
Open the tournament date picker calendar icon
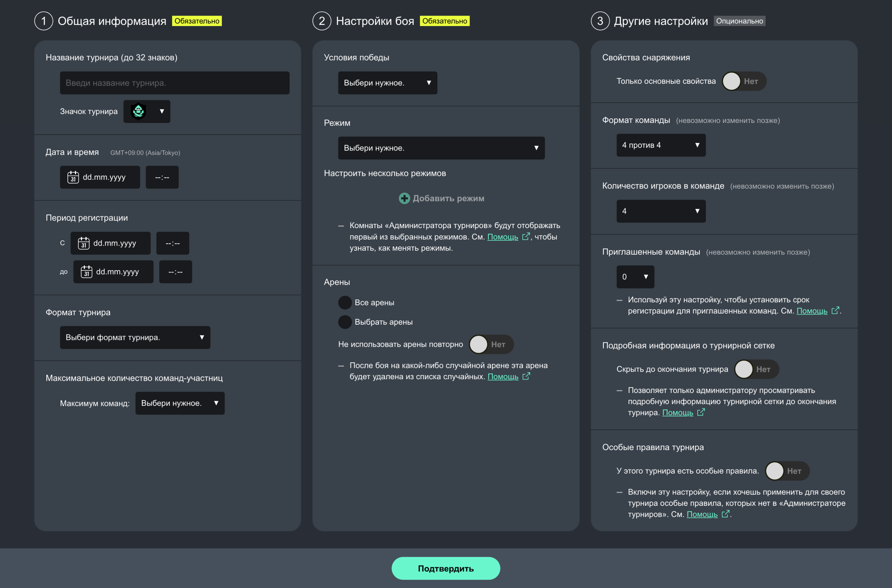pos(73,177)
